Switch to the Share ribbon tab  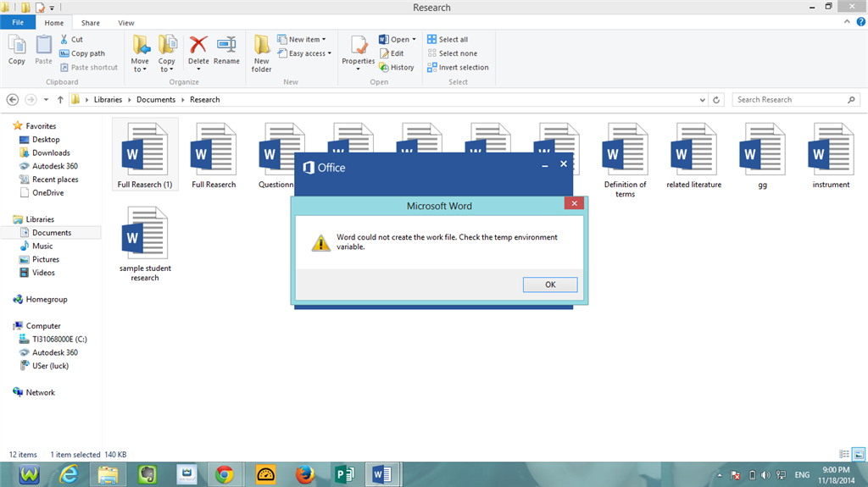(90, 23)
